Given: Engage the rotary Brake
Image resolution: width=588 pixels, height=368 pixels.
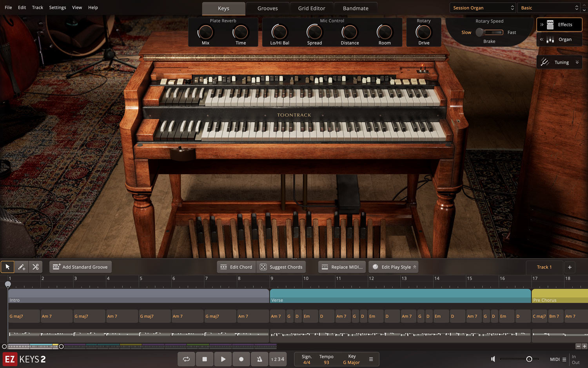Looking at the screenshot, I should (489, 41).
